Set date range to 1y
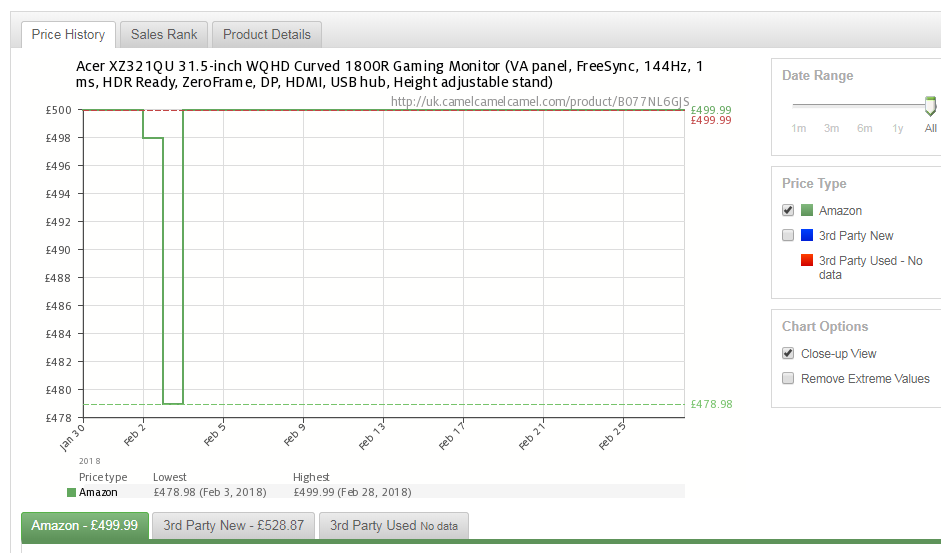 pyautogui.click(x=898, y=128)
